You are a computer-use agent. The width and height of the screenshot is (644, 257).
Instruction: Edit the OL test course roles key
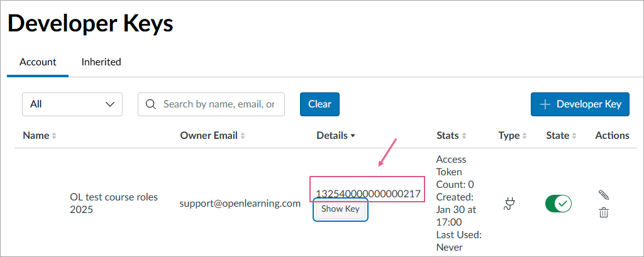pos(603,194)
